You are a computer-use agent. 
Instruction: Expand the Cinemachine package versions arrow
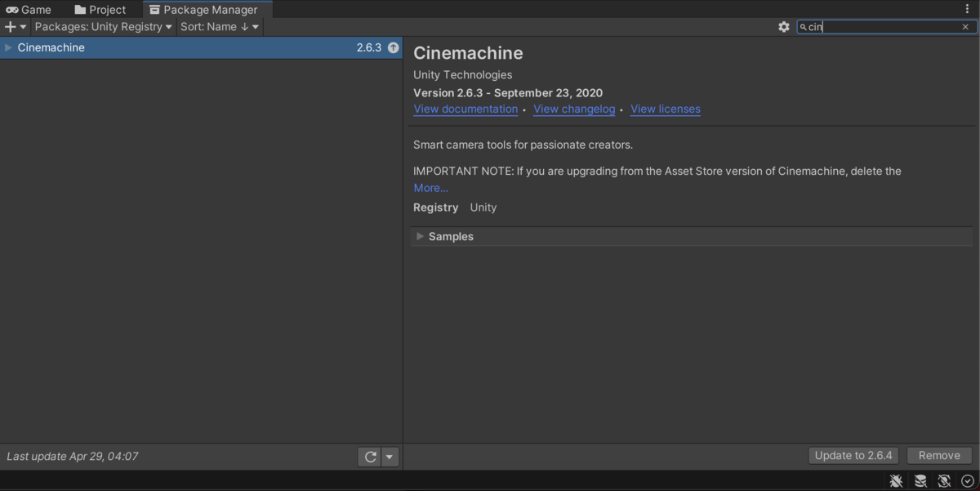point(8,47)
